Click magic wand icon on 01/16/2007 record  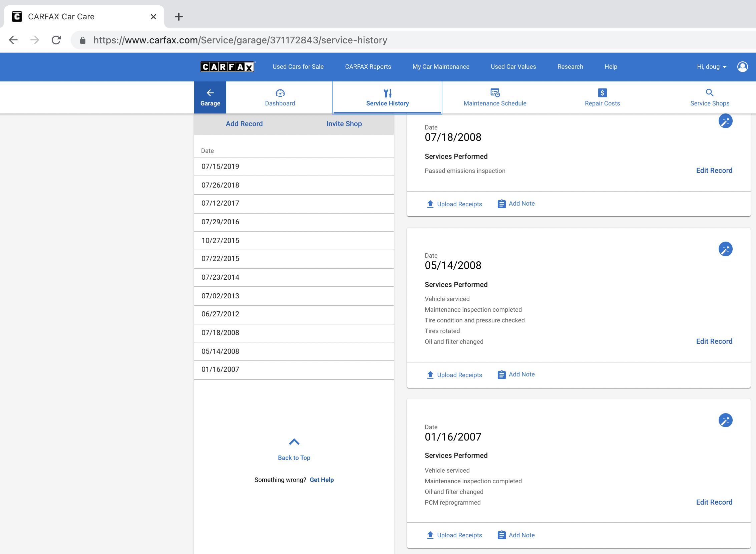pos(725,420)
